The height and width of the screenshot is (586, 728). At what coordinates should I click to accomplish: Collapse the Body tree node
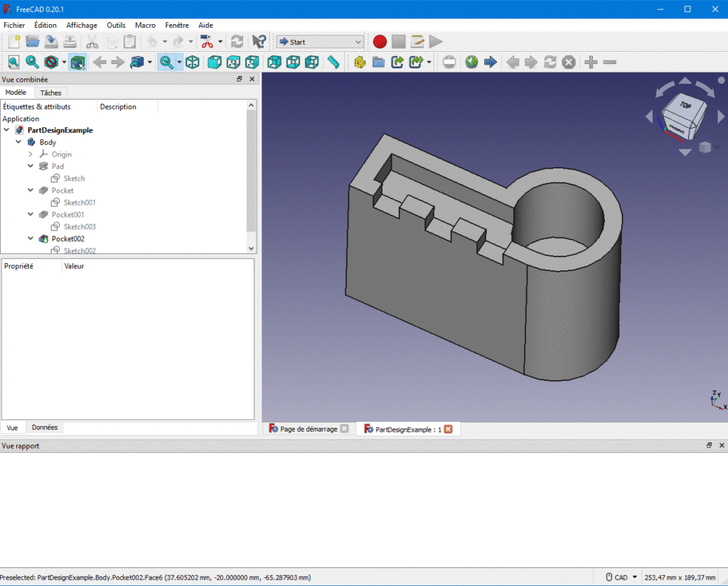coord(18,142)
